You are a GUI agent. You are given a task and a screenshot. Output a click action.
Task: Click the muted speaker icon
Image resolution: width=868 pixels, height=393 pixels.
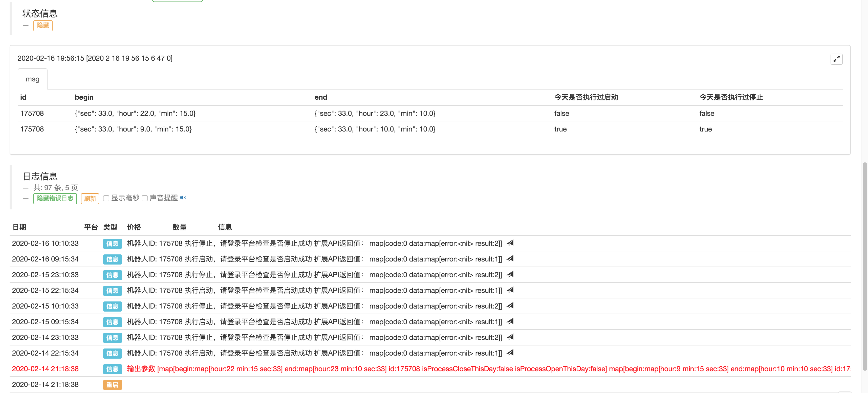(183, 198)
